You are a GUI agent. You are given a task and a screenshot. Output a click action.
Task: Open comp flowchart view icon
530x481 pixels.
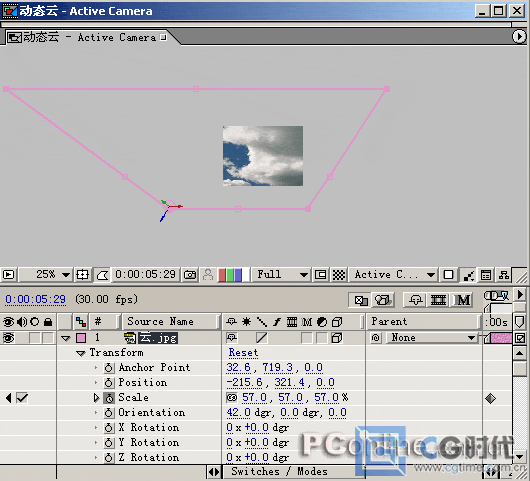pos(504,275)
